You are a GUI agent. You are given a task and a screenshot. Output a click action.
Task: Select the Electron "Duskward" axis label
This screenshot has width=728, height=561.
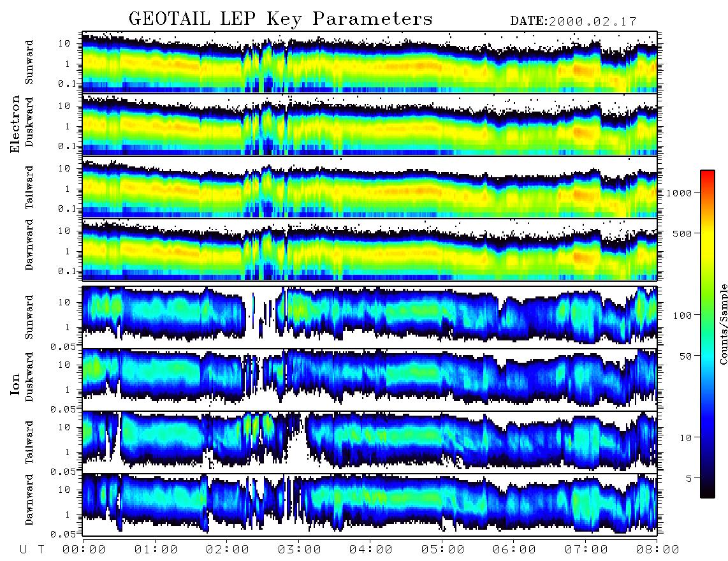click(29, 122)
